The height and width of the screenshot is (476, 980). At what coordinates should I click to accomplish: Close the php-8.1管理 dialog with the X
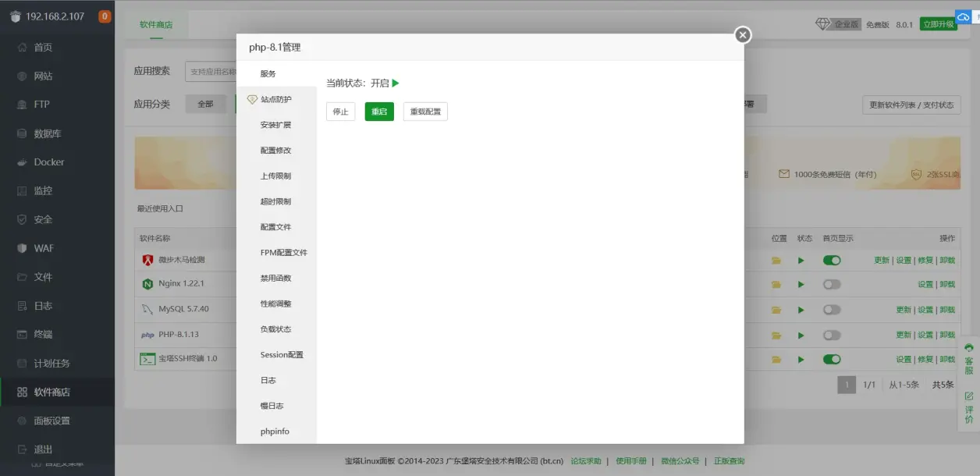(x=743, y=35)
